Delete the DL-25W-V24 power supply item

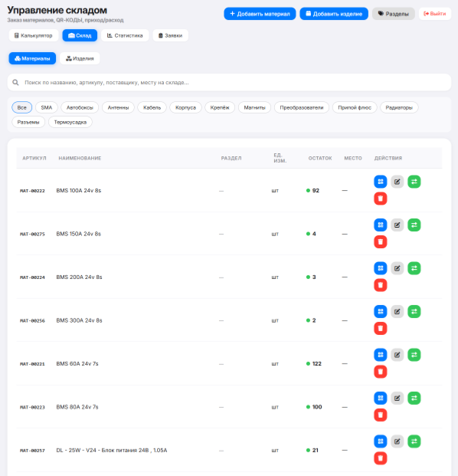[381, 458]
